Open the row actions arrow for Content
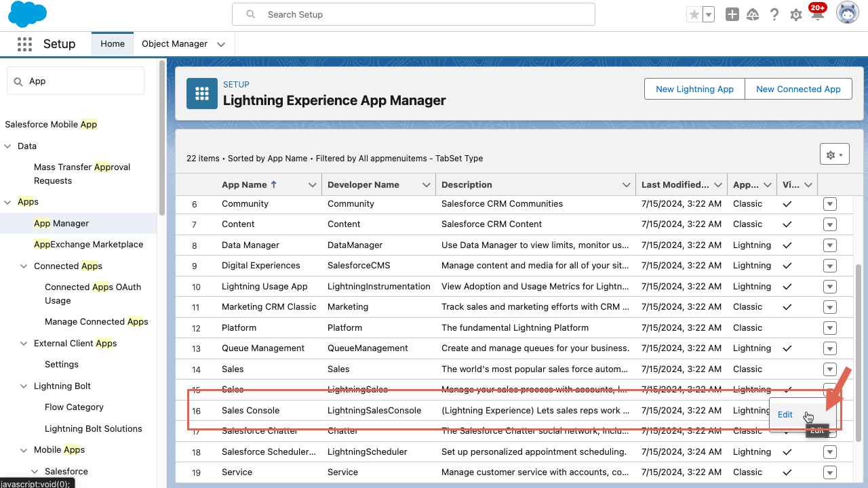This screenshot has width=868, height=488. tap(830, 224)
